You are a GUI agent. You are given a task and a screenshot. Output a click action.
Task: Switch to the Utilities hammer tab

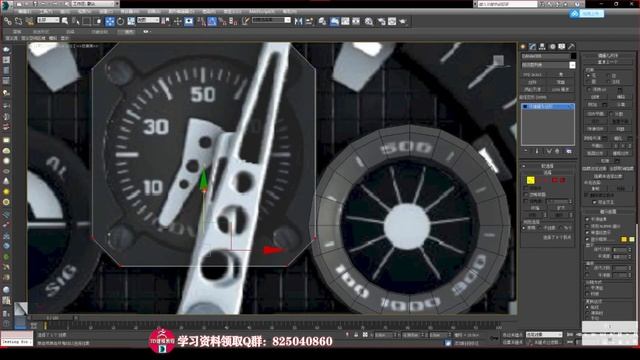[x=571, y=47]
